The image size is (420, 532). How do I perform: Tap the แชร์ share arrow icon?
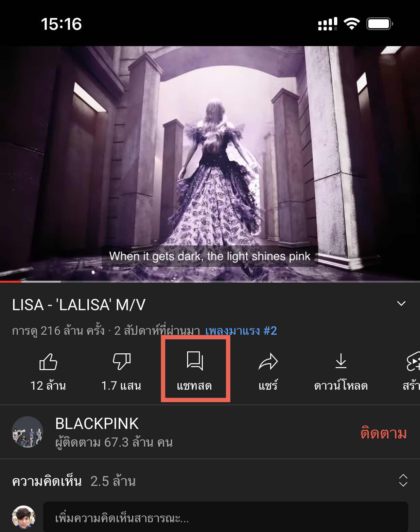tap(268, 362)
